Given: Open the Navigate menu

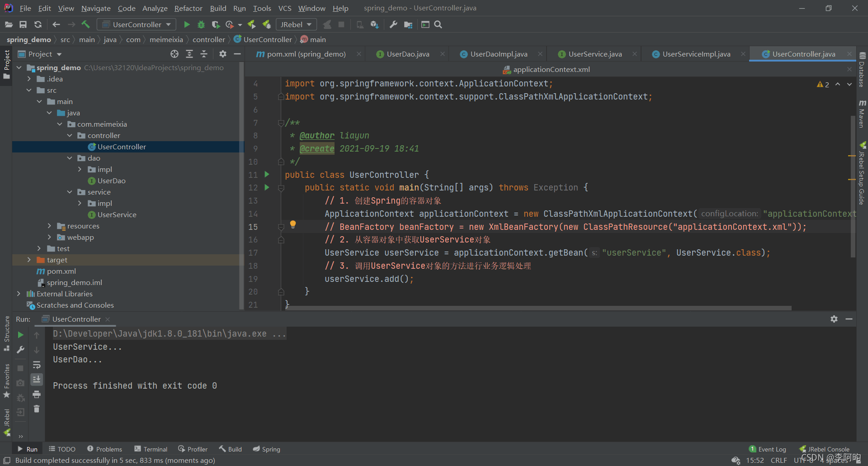Looking at the screenshot, I should coord(96,8).
